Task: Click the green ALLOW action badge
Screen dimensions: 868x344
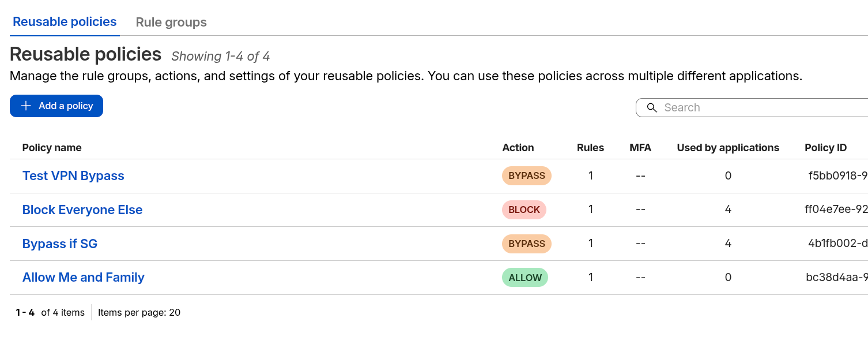Action: 524,278
